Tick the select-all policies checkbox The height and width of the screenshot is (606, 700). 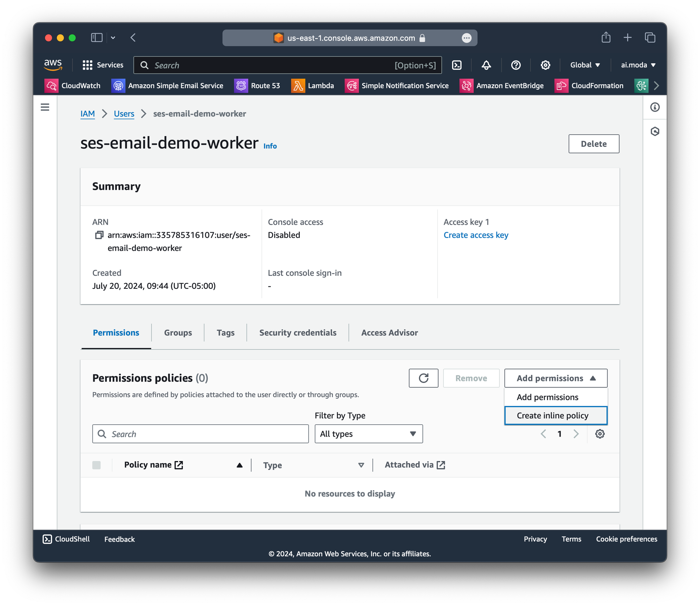pyautogui.click(x=97, y=465)
